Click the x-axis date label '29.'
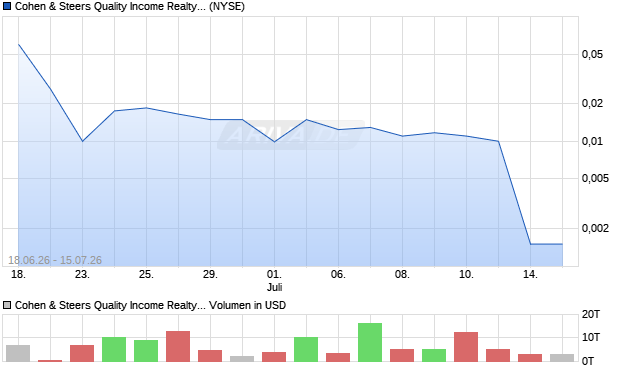Image resolution: width=620 pixels, height=371 pixels. tap(210, 274)
